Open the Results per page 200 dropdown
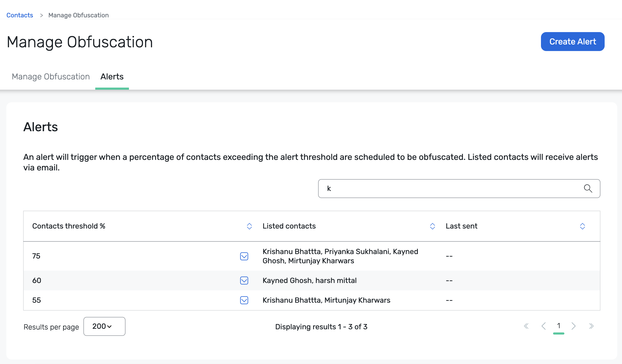This screenshot has height=364, width=622. click(x=104, y=326)
